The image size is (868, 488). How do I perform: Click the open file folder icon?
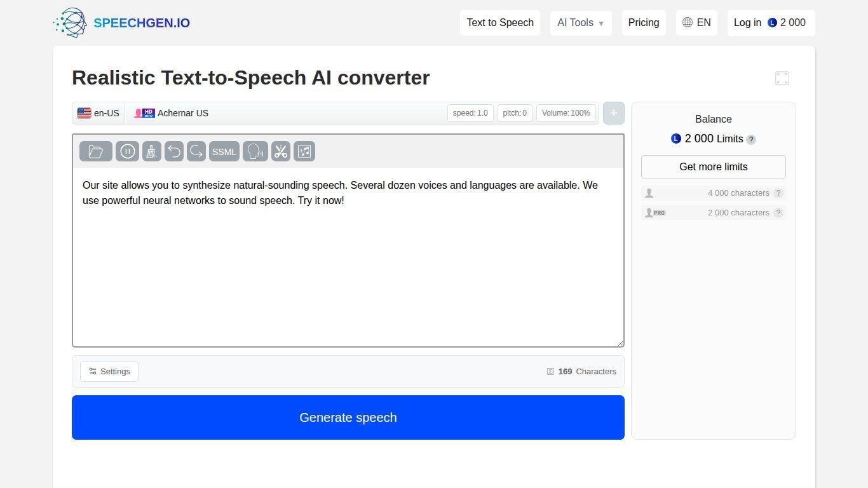pyautogui.click(x=96, y=151)
